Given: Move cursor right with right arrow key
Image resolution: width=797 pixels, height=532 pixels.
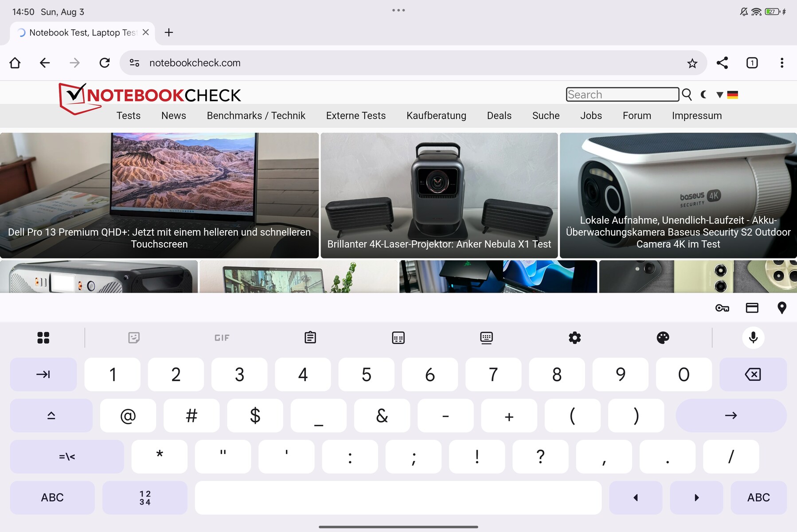Looking at the screenshot, I should coord(696,498).
